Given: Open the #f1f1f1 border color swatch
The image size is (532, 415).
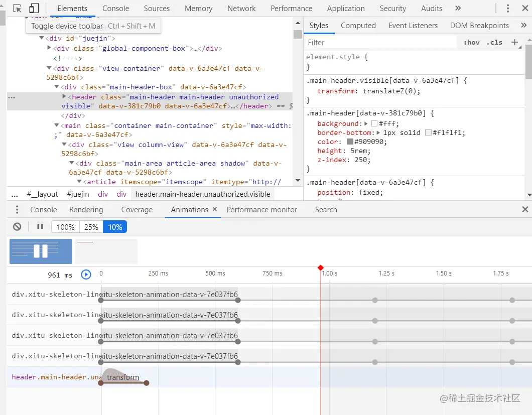Looking at the screenshot, I should point(428,132).
